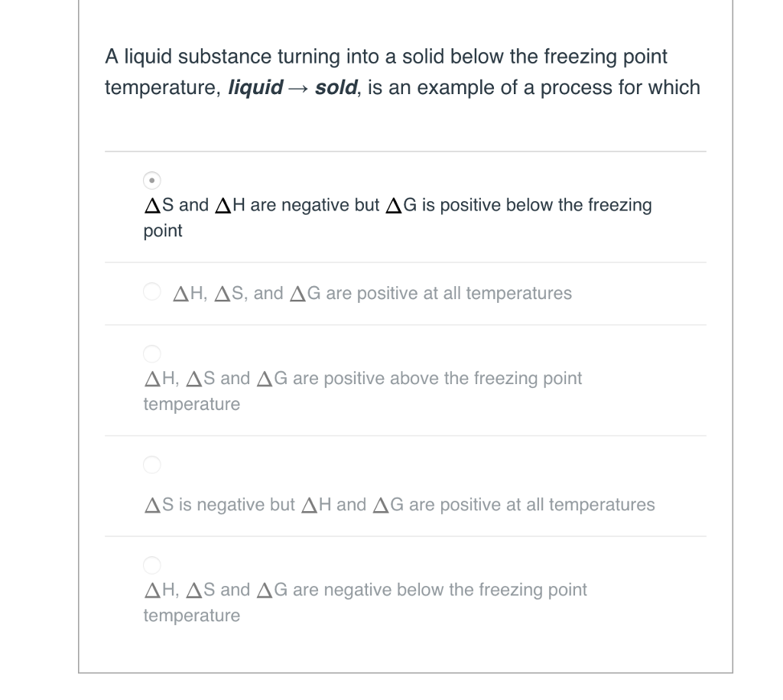The height and width of the screenshot is (700, 783).
Task: Click answer text 'ΔS and ΔH are negative but'
Action: pos(262,205)
